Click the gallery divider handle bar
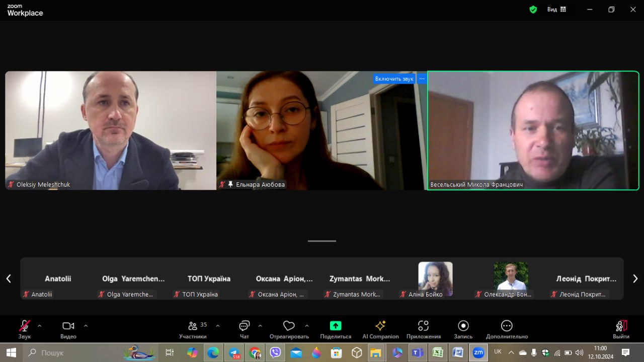Screen dimensions: 644x362 click(322, 241)
